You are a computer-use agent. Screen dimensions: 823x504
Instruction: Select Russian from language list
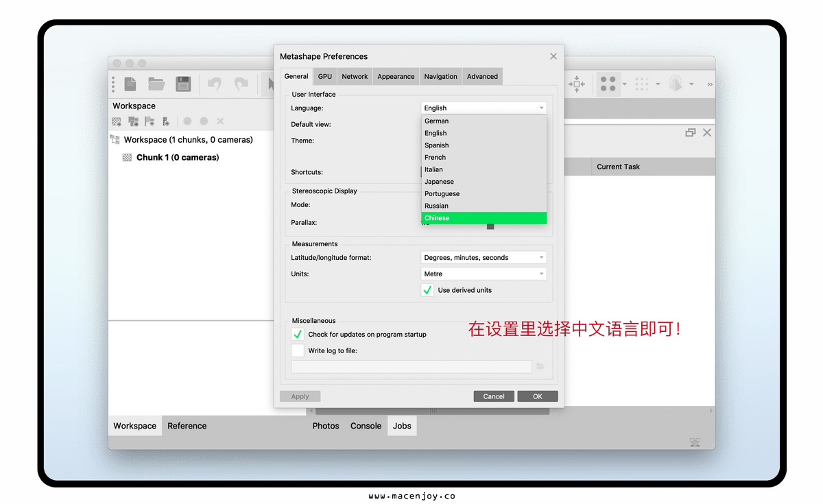(x=484, y=206)
